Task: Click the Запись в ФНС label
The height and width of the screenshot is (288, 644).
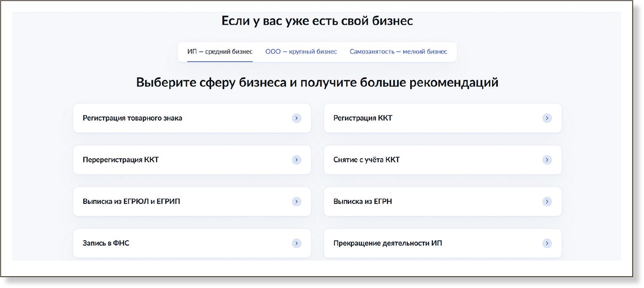Action: (x=106, y=243)
